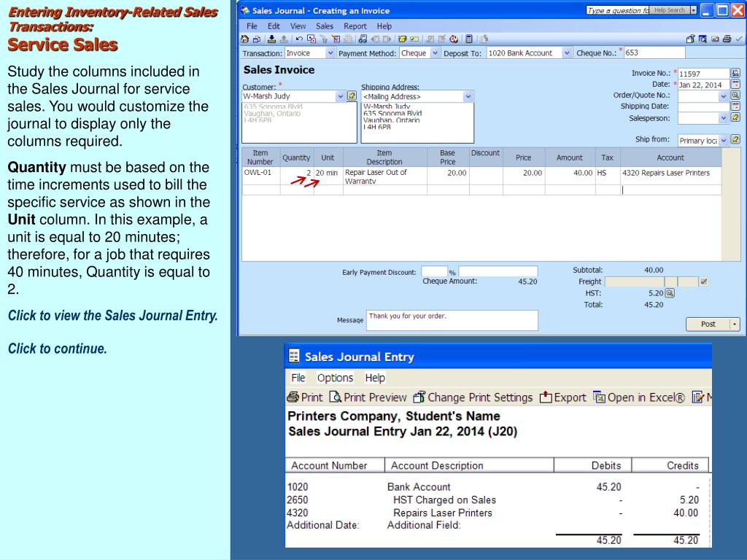Open the calendar icon beside Shipping Date
Screen dimensions: 747x560
735,106
